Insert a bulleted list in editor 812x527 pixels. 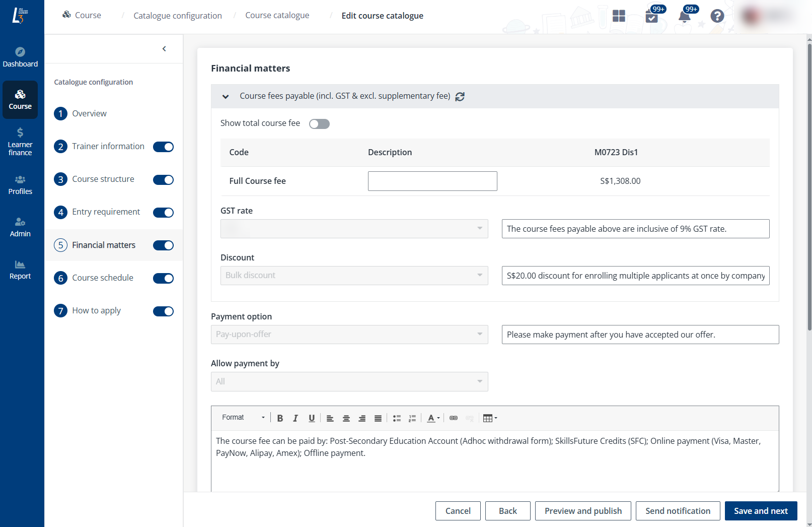point(397,418)
